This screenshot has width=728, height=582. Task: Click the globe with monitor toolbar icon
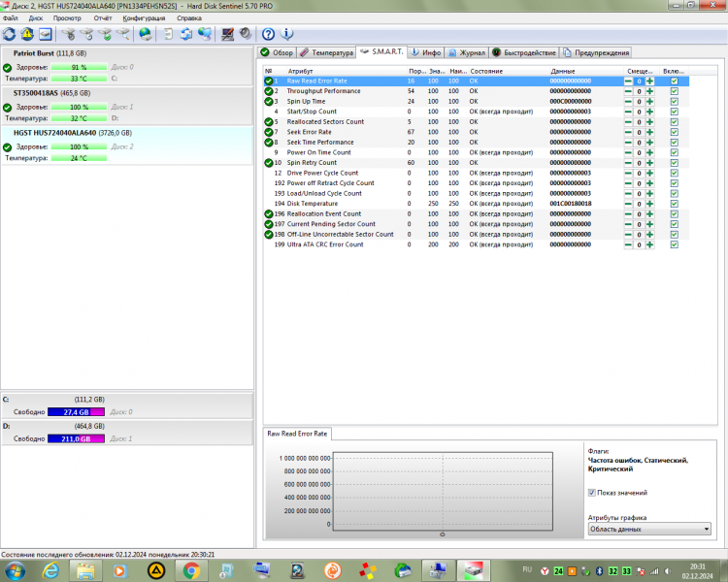point(204,34)
